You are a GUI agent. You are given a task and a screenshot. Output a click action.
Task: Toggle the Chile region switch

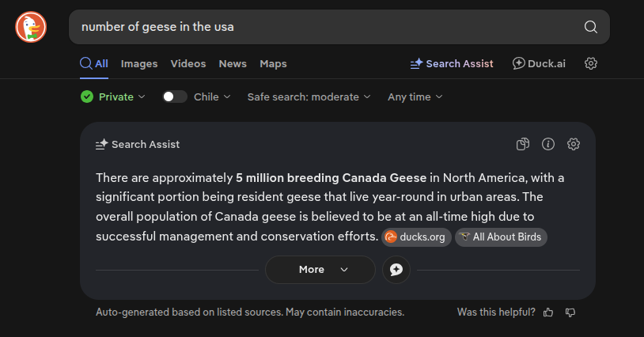coord(175,97)
